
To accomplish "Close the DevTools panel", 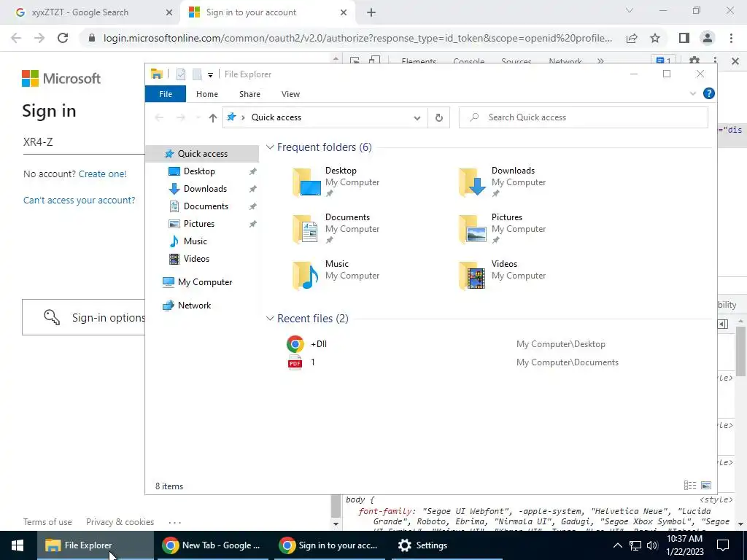I will tap(735, 61).
